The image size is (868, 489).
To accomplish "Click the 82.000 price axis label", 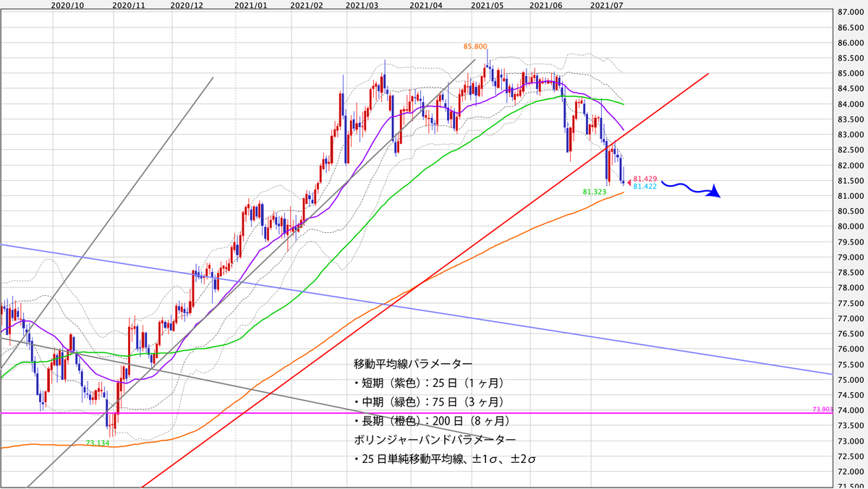I will tap(852, 166).
